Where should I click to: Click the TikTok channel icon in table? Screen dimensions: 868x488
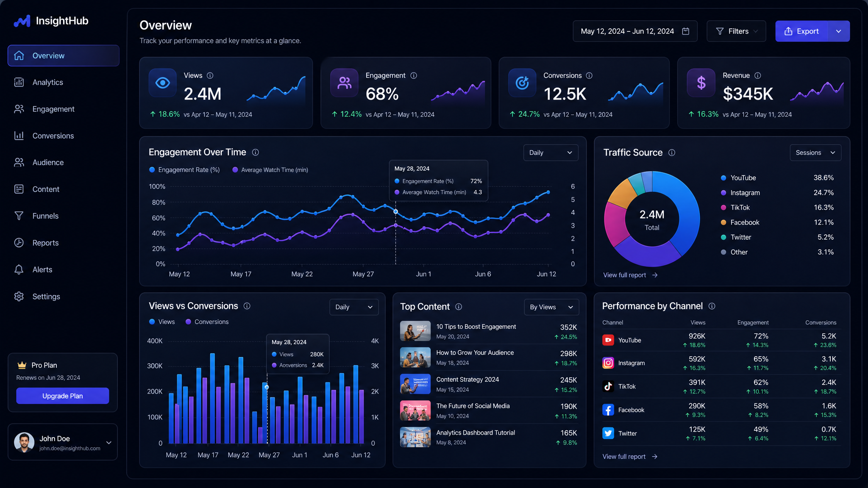click(x=608, y=386)
